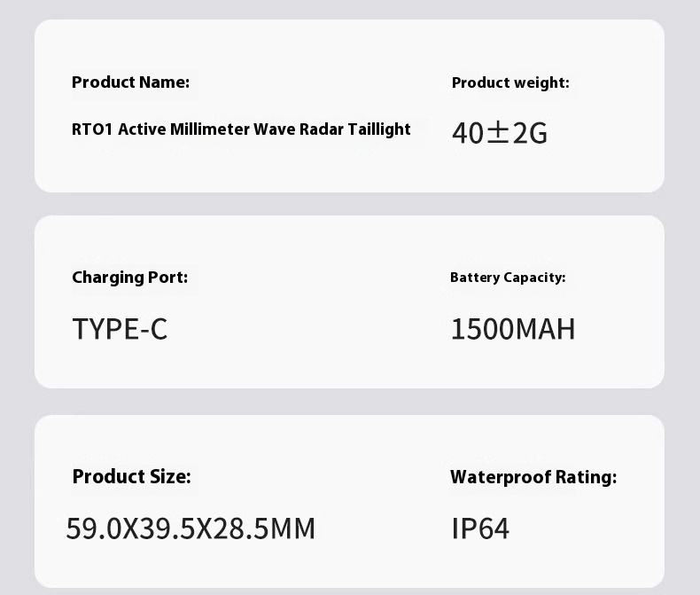Click the Waterproof Rating label
700x595 pixels.
[x=533, y=477]
